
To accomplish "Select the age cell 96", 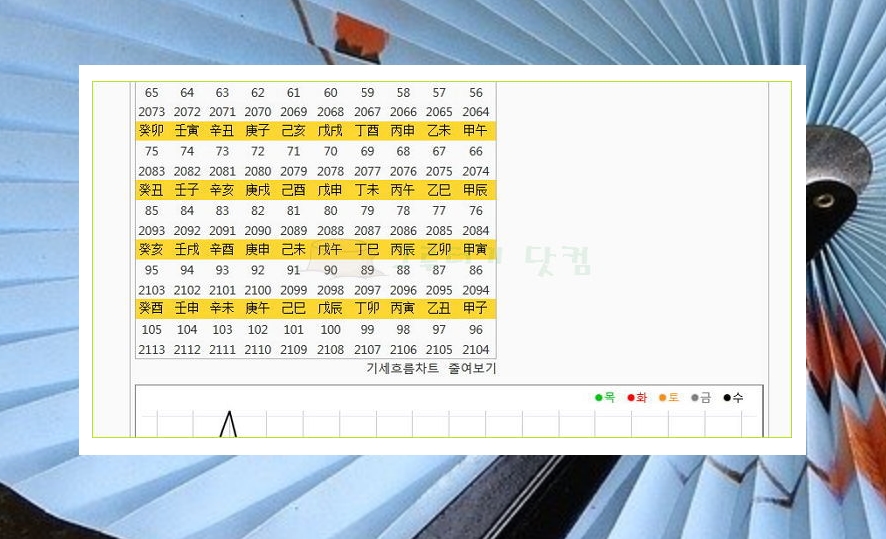I will 476,329.
